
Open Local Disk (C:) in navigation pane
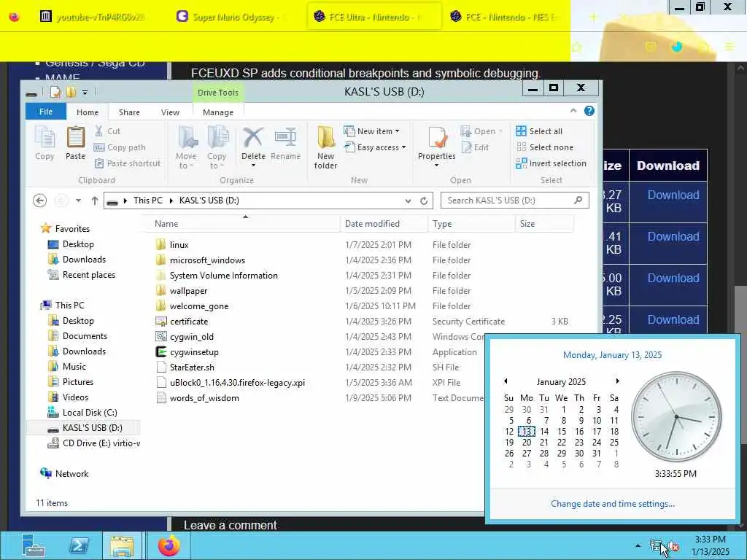click(90, 413)
